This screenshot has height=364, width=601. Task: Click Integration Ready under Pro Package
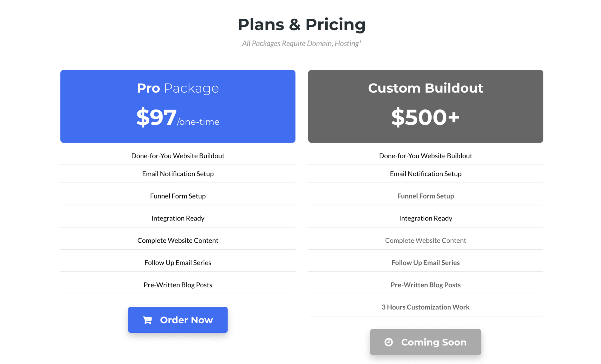(177, 218)
